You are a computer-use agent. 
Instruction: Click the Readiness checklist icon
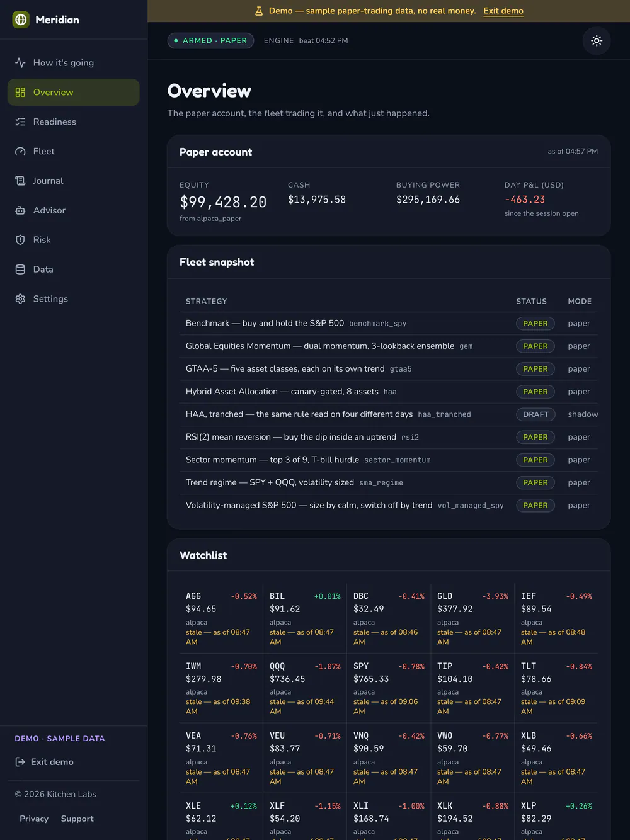pos(20,122)
